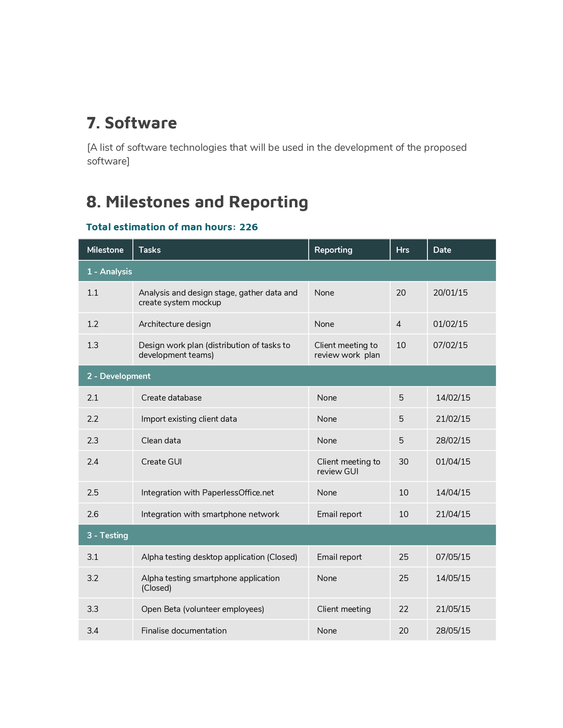Click the '1 - Analysis' section row
The width and height of the screenshot is (563, 728).
pos(287,271)
